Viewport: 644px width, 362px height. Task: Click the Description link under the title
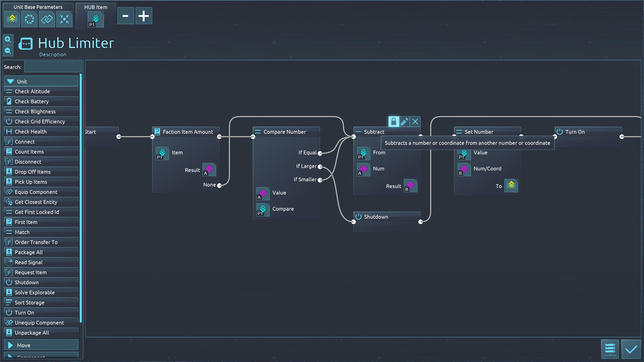coord(53,55)
